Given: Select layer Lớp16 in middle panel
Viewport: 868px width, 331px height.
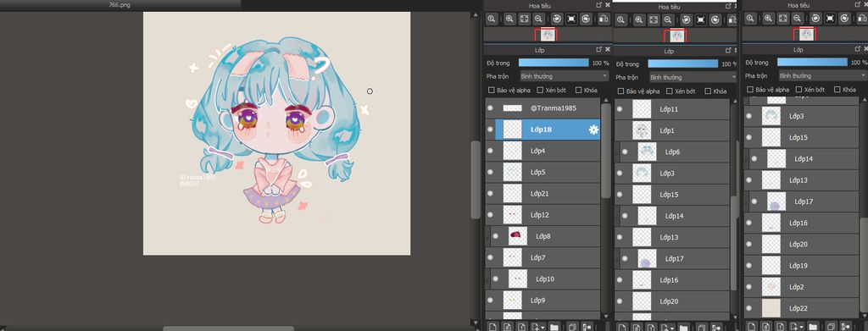Looking at the screenshot, I should click(x=672, y=280).
